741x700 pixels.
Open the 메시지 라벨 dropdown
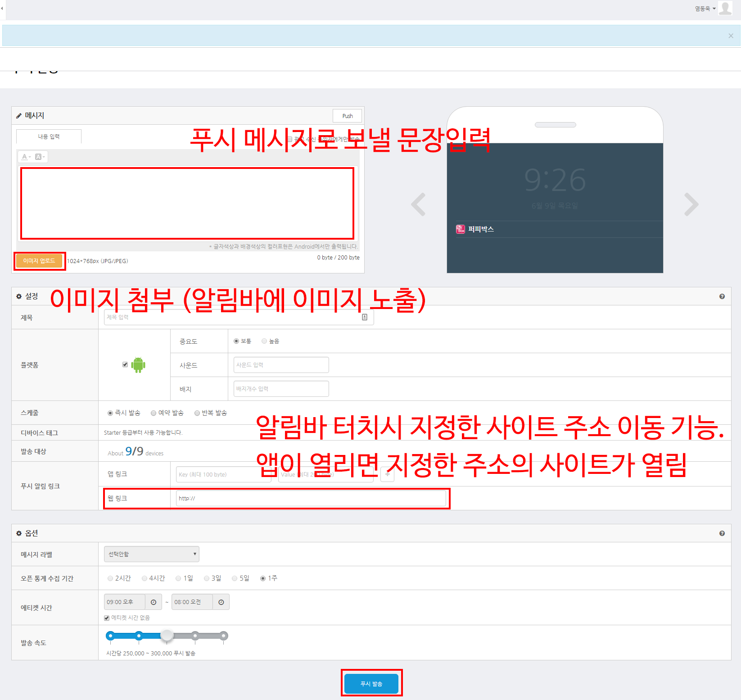pyautogui.click(x=152, y=554)
